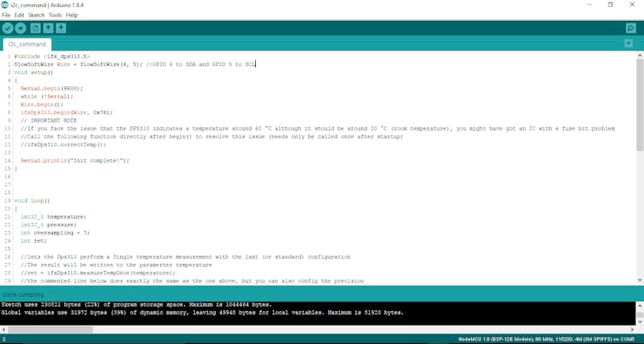
Task: Open the Serial Monitor icon
Action: (631, 29)
